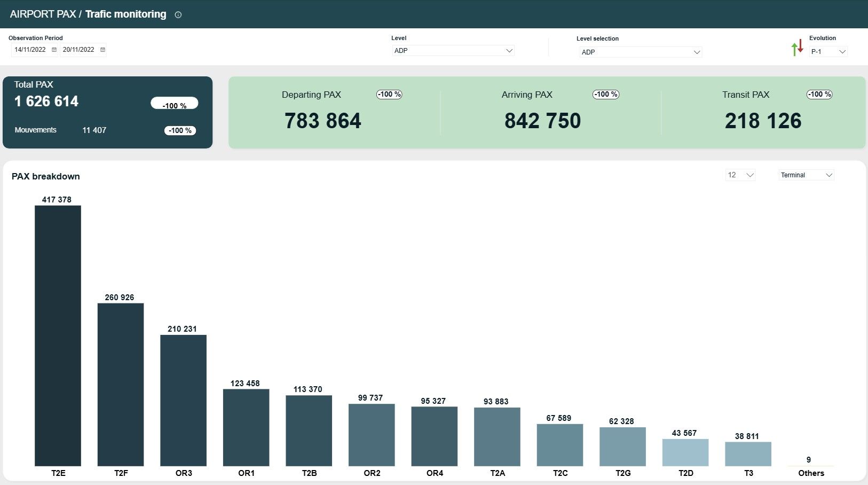
Task: Click the Transit PAX -100 % badge
Action: pyautogui.click(x=819, y=95)
